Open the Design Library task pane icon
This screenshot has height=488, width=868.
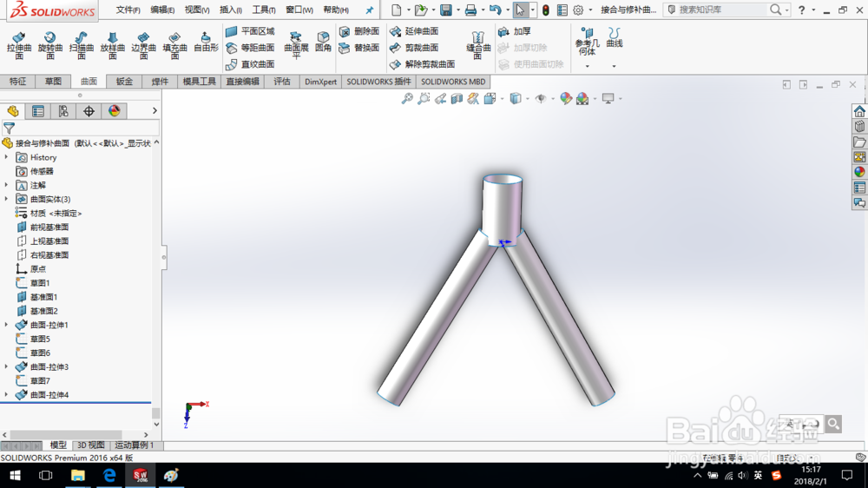[859, 127]
